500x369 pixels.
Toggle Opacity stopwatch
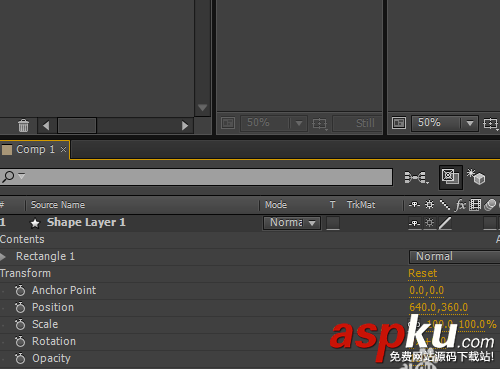coord(20,358)
